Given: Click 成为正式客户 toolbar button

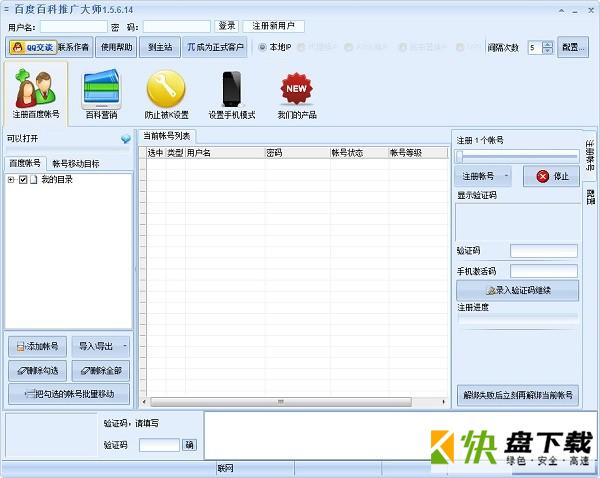Looking at the screenshot, I should point(215,47).
